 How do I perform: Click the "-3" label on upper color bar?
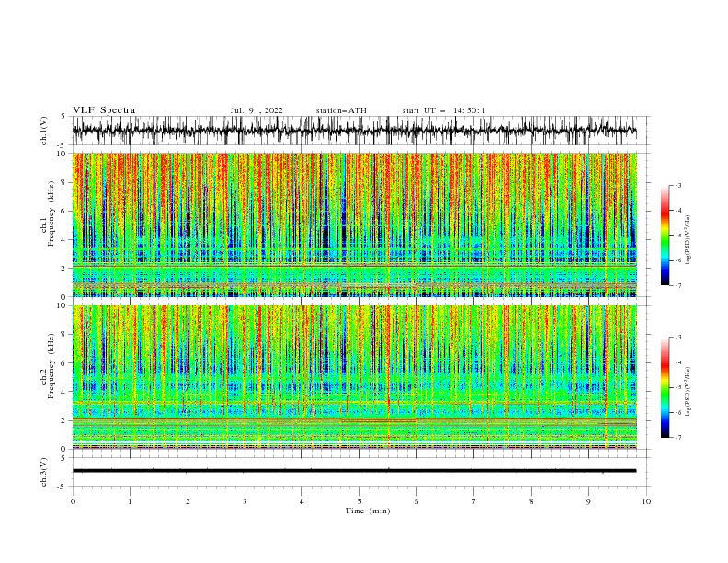(678, 185)
